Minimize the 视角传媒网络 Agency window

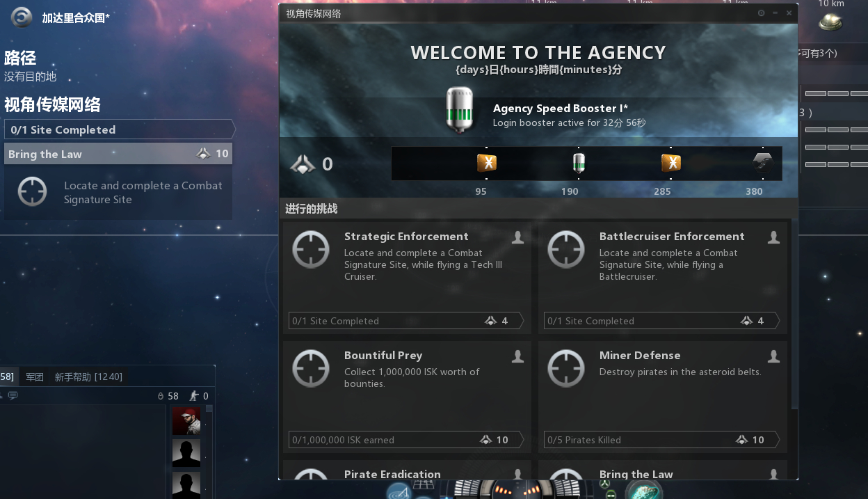[x=775, y=13]
